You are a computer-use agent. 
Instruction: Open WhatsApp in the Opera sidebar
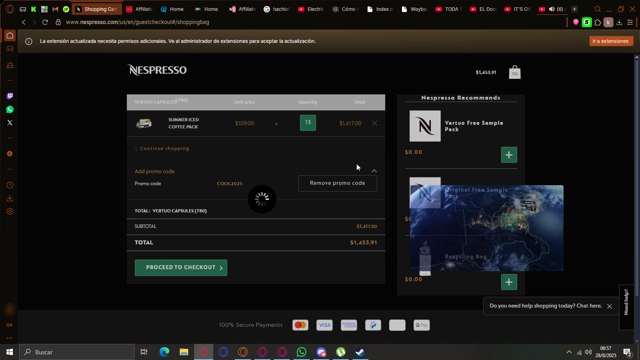(x=10, y=109)
